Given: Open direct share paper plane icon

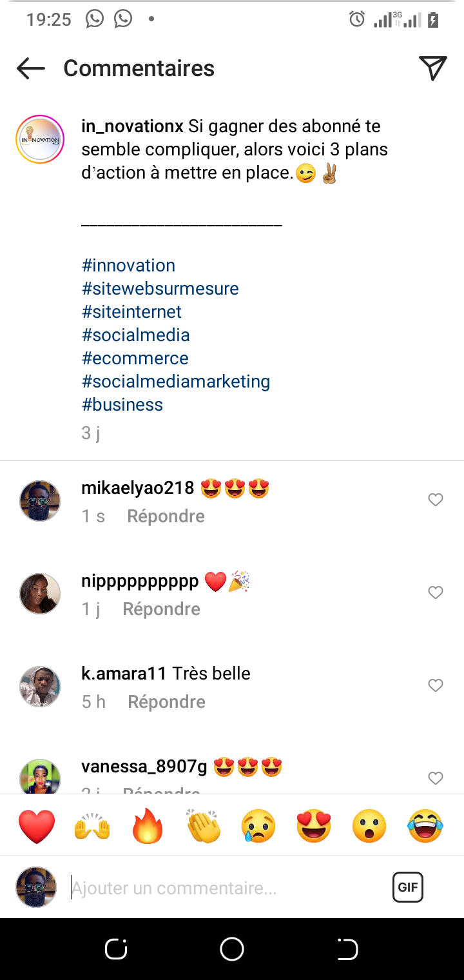Looking at the screenshot, I should [432, 68].
